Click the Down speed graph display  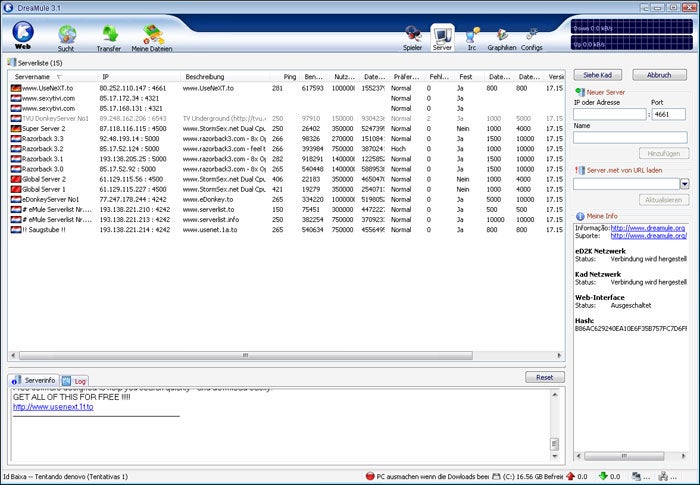tap(632, 27)
